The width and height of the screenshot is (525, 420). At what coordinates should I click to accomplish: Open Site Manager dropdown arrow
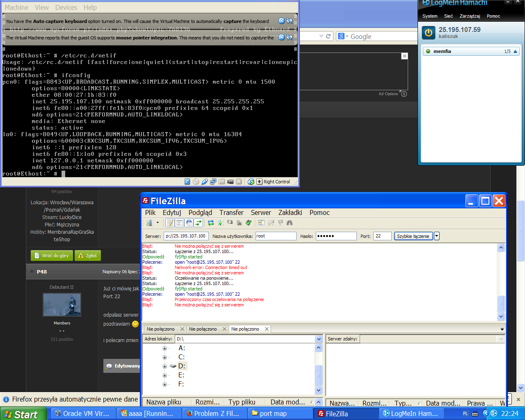(157, 223)
